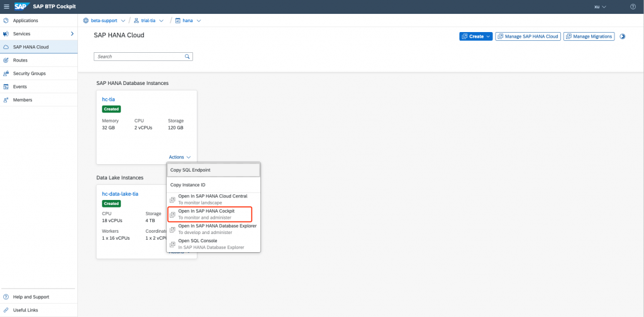Click the SAP logo

(21, 6)
